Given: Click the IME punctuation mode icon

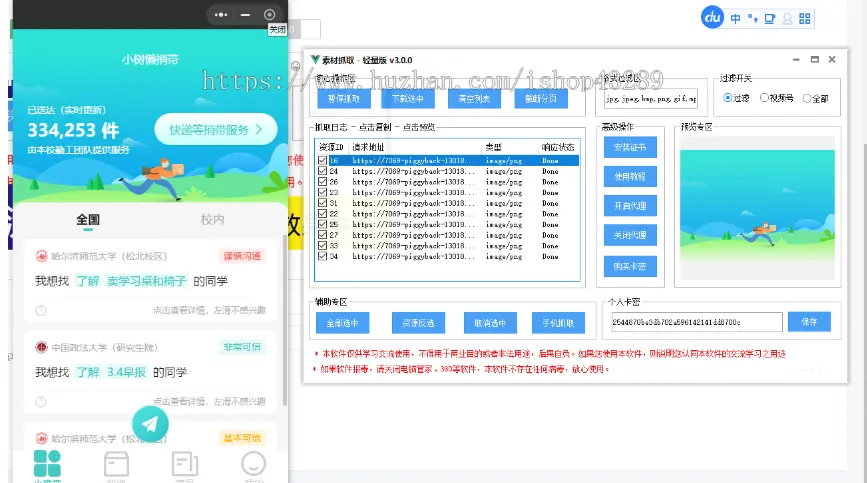Looking at the screenshot, I should pos(752,18).
